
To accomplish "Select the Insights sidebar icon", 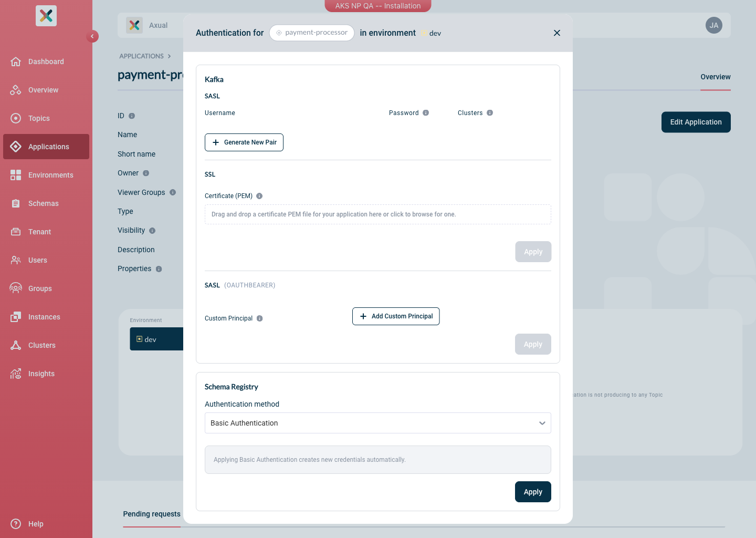I will point(41,374).
